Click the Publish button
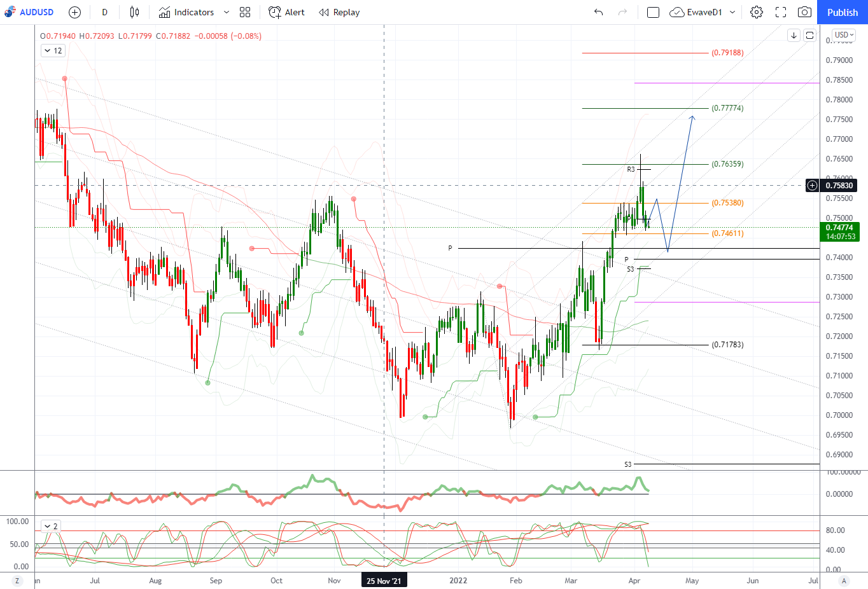This screenshot has height=589, width=868. (x=843, y=12)
